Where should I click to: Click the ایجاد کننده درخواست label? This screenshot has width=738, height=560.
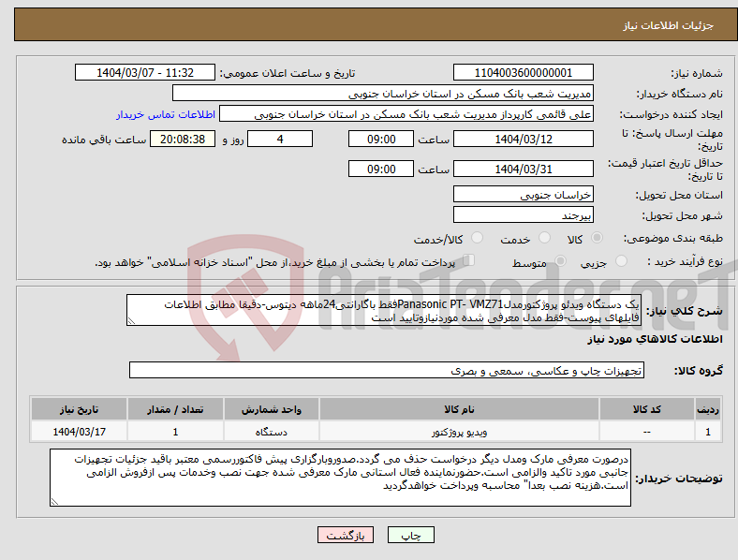671,114
